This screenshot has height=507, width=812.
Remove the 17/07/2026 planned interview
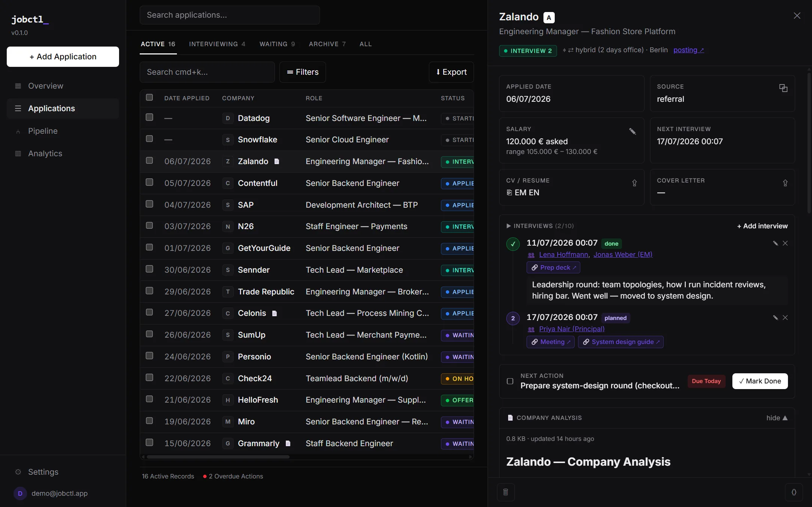785,318
